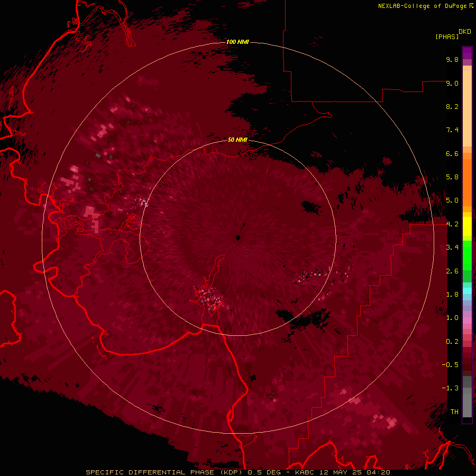This screenshot has height=476, width=476.
Task: Click the 3.4 value on color scale
Action: tap(452, 248)
